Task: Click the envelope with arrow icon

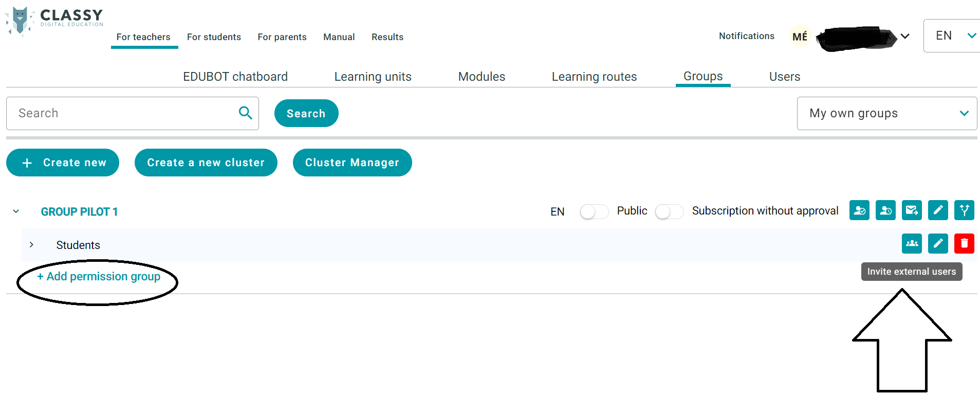Action: click(912, 210)
